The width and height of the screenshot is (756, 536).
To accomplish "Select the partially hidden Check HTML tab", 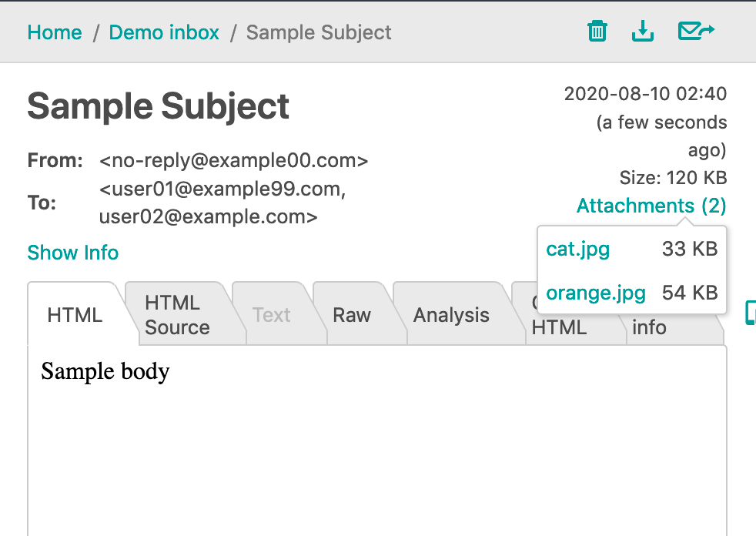I will (559, 328).
